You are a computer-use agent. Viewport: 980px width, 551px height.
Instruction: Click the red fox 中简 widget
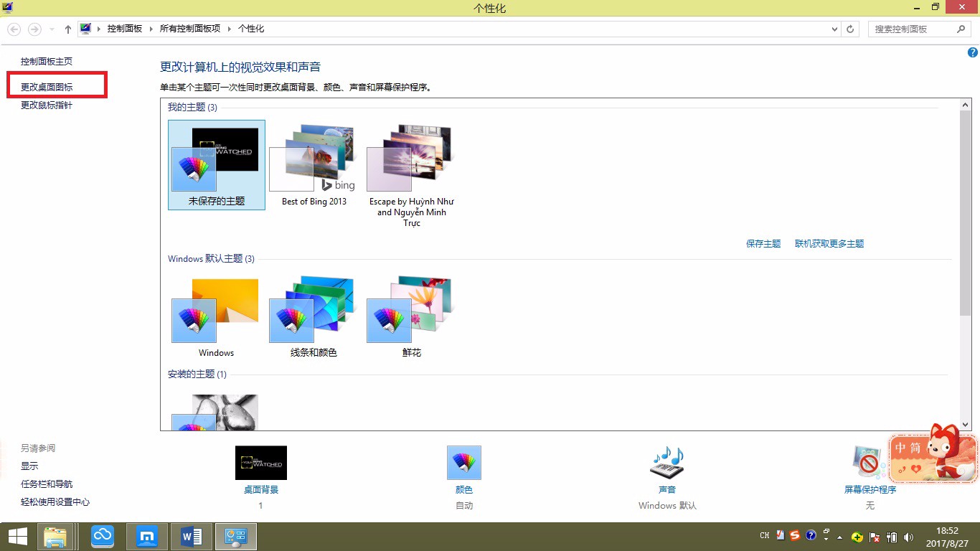(x=933, y=453)
